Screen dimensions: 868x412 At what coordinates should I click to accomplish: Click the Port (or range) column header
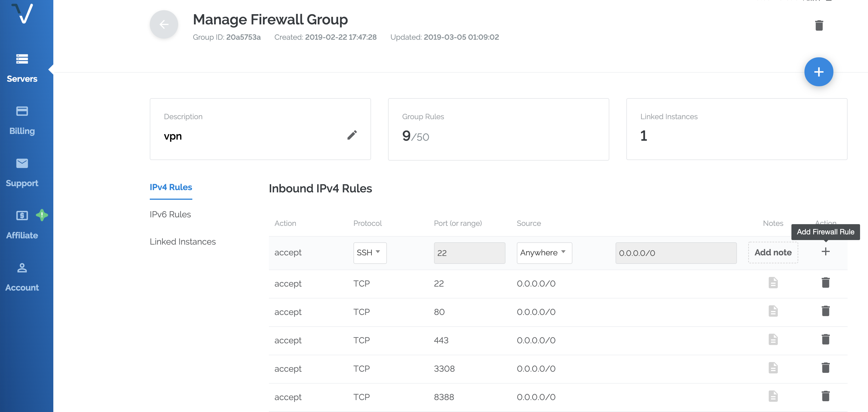458,223
